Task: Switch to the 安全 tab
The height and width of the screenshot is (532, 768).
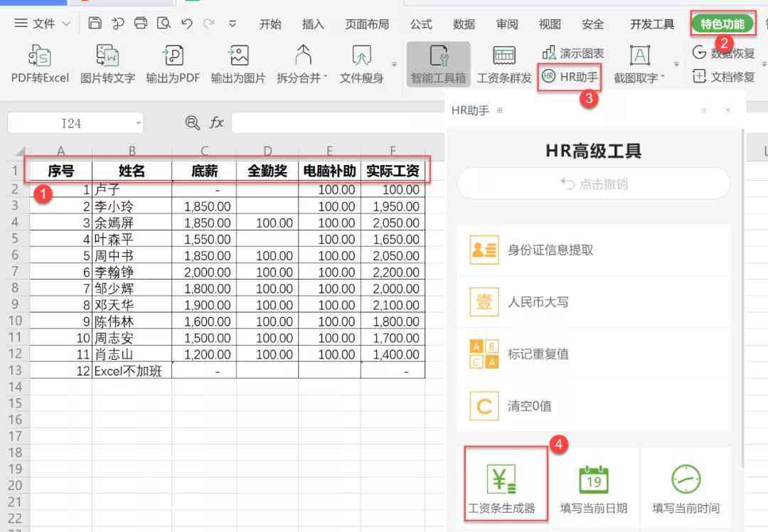Action: point(592,24)
